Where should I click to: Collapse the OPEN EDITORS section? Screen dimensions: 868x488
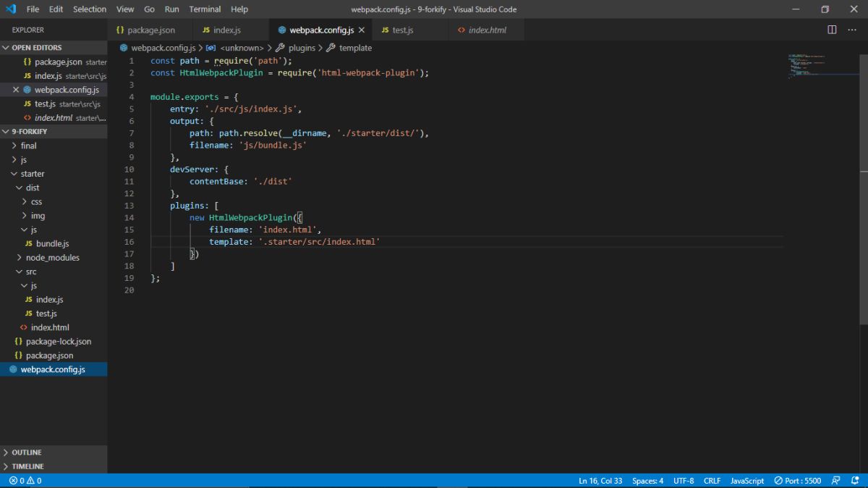(54, 48)
